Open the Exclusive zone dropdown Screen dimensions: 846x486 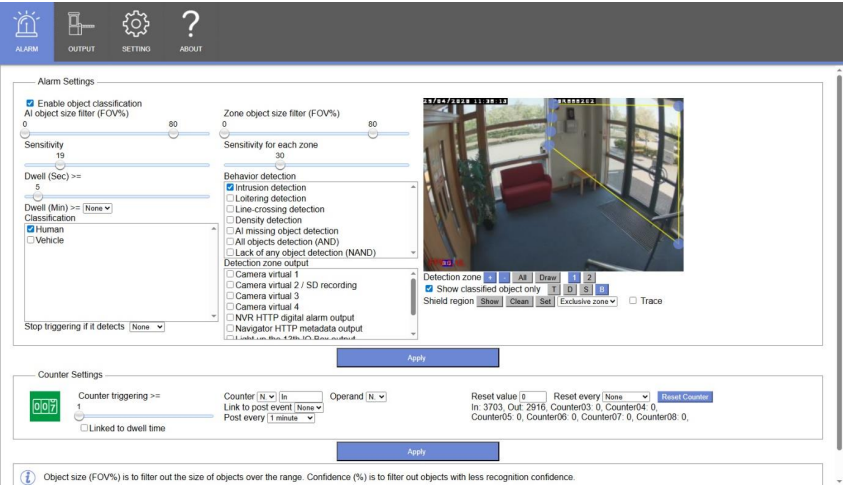[x=588, y=302]
